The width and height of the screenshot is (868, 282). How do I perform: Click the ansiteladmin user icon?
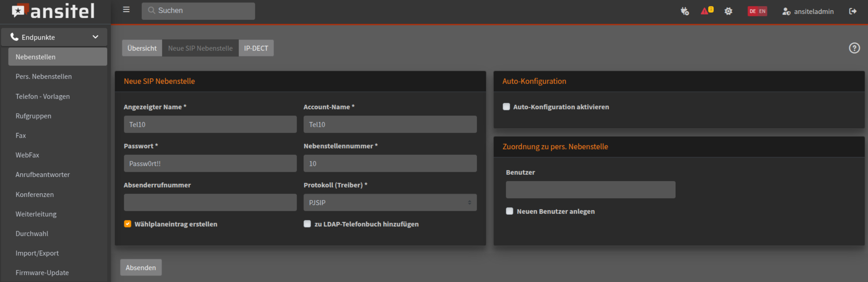(x=786, y=12)
